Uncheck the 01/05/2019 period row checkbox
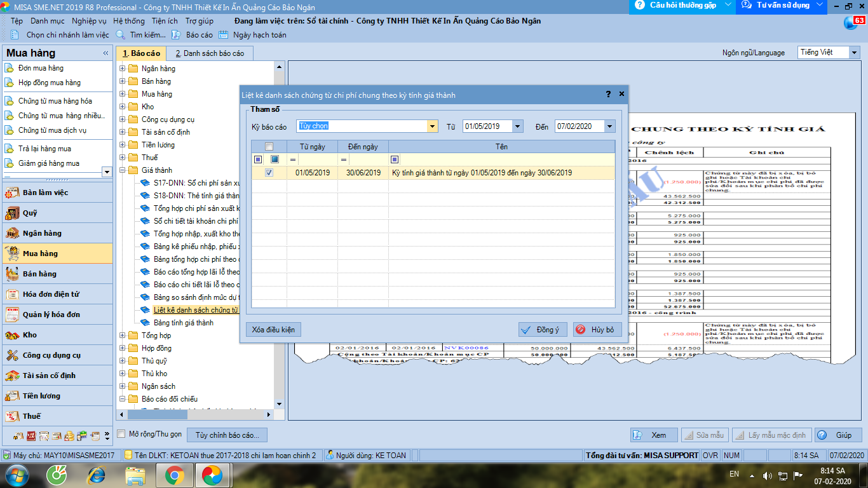 pyautogui.click(x=269, y=173)
